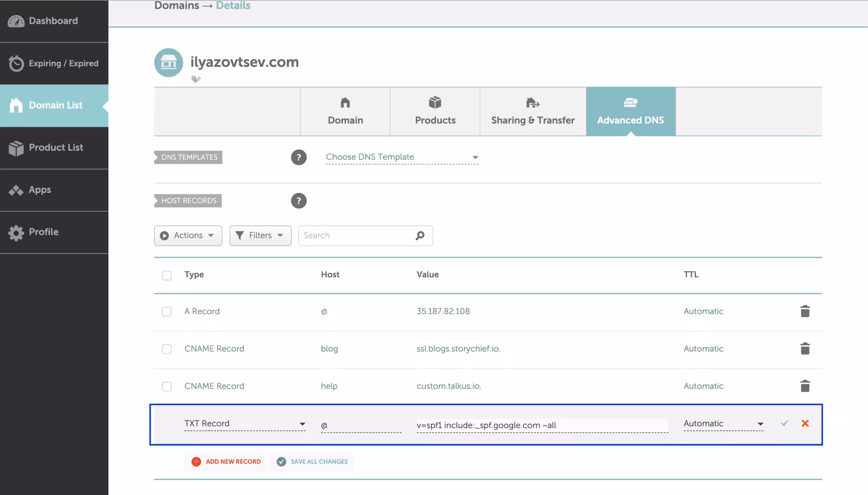Expand the Choose DNS Template dropdown
The image size is (868, 495).
[x=402, y=157]
